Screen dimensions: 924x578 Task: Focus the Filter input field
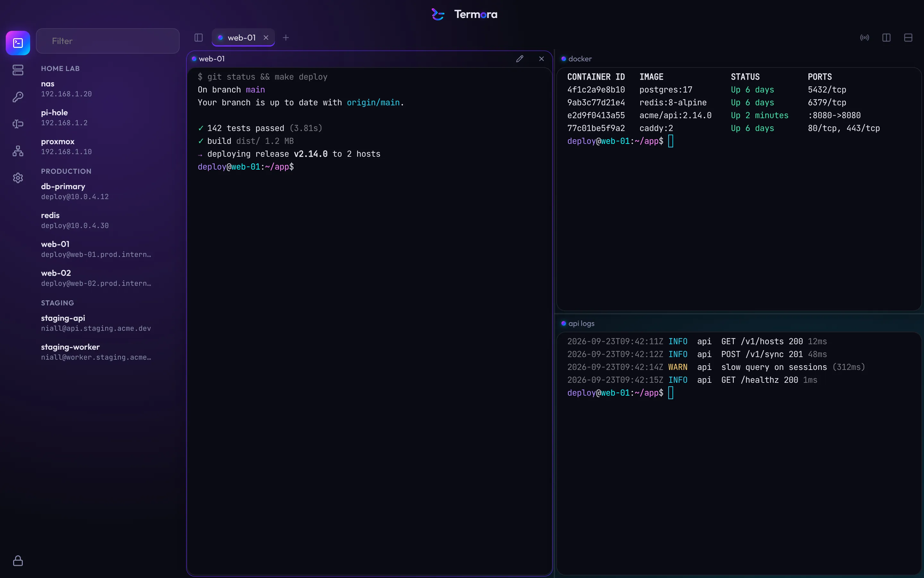(x=108, y=41)
